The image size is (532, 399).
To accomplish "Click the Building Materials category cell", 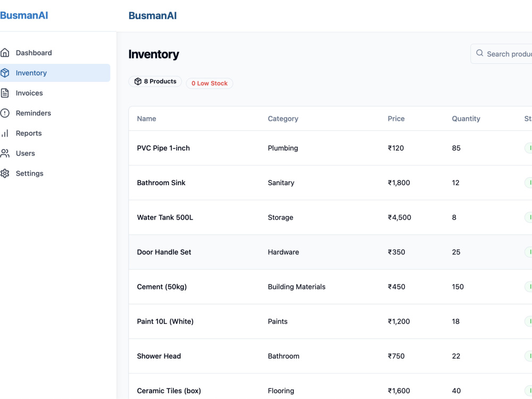I will click(x=296, y=287).
